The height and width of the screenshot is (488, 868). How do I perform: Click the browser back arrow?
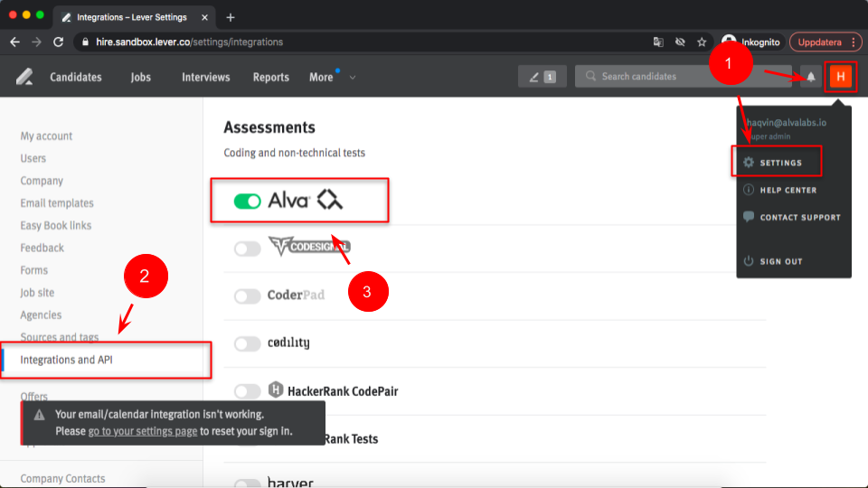click(x=15, y=42)
